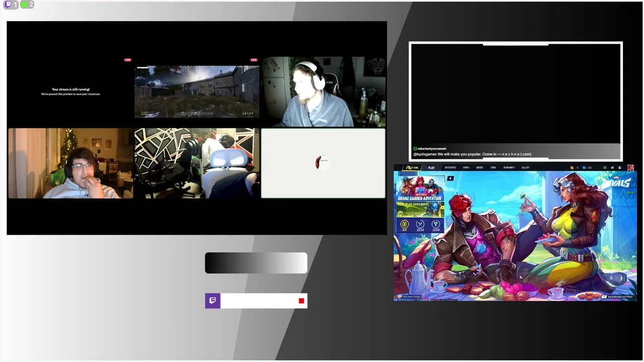Select the white loading stream tile
The width and height of the screenshot is (644, 362).
(323, 163)
